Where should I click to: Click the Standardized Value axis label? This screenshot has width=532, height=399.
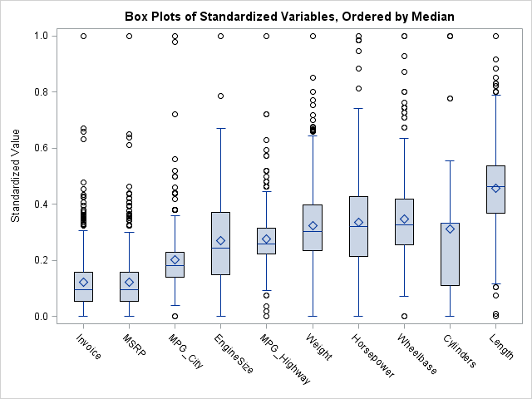16,175
